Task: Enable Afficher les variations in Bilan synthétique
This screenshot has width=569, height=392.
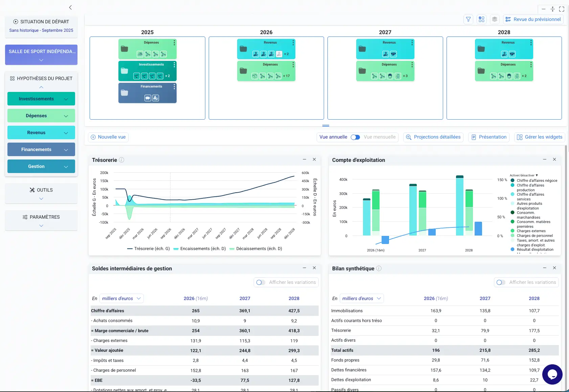Action: [501, 282]
